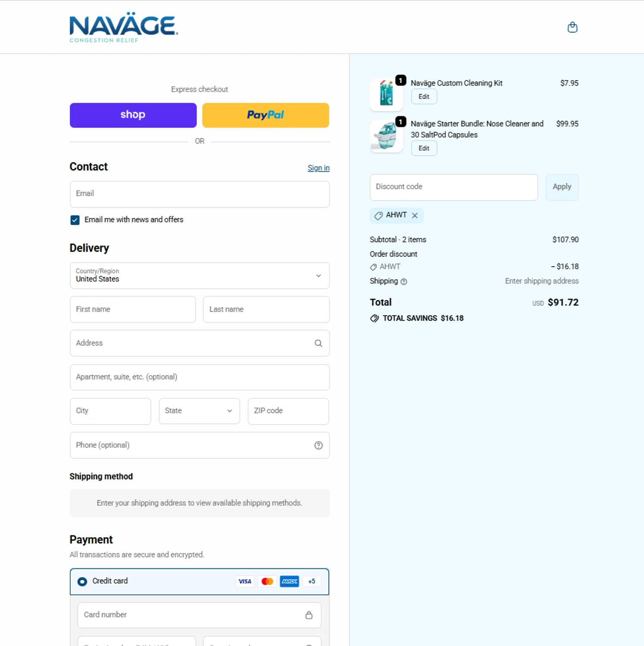644x646 pixels.
Task: Click the Sign in link
Action: [318, 168]
